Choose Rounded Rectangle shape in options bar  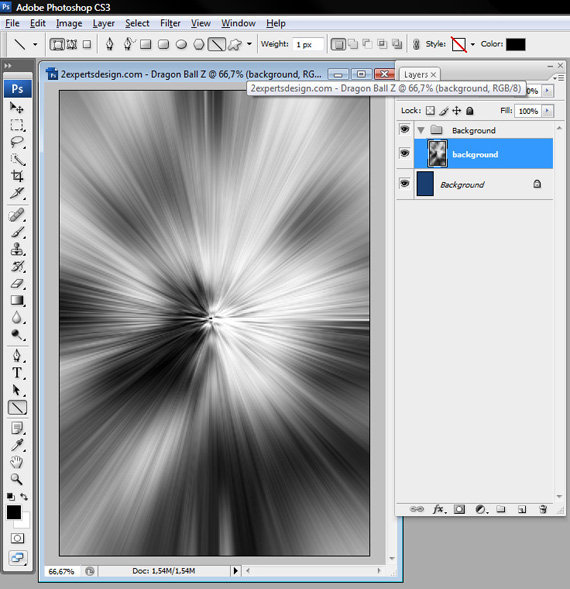(x=163, y=44)
